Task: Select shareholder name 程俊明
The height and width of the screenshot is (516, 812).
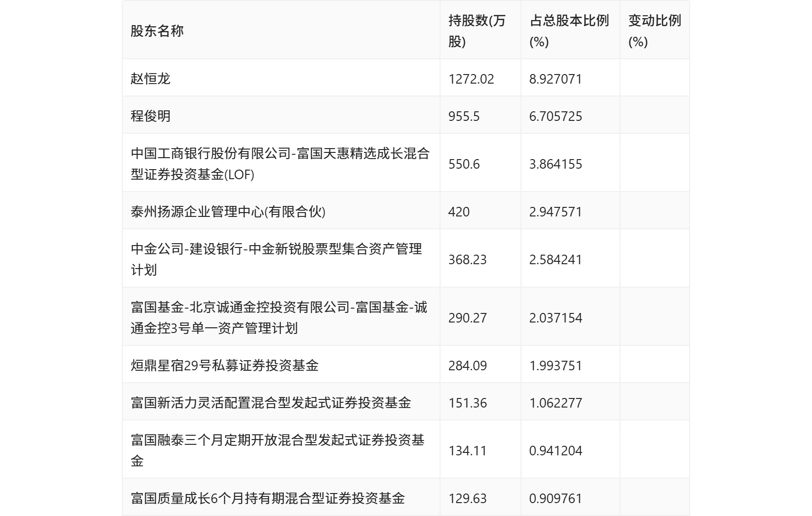Action: tap(150, 116)
